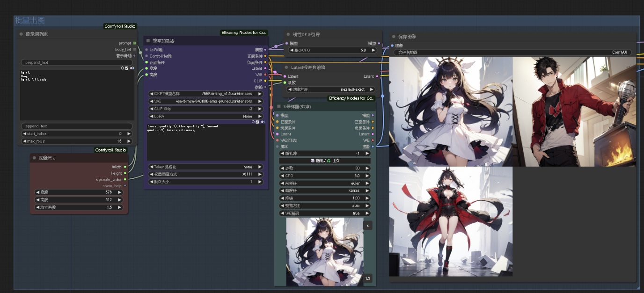Screen dimensions: 644x293
Task: Click the 图像 input socket on 保存图像
Action: [x=392, y=45]
